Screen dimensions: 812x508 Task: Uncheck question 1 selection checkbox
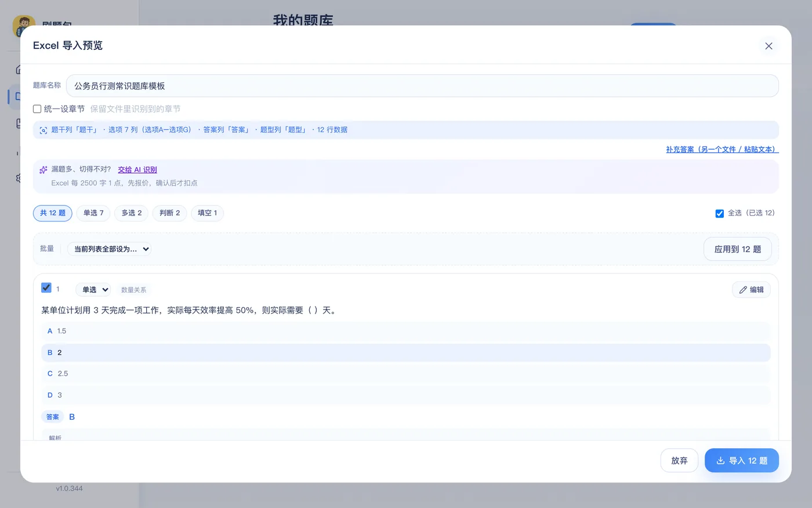click(46, 288)
